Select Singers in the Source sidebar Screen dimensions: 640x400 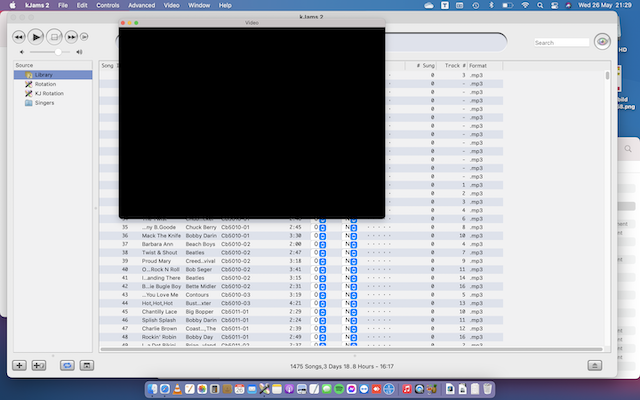[x=45, y=102]
